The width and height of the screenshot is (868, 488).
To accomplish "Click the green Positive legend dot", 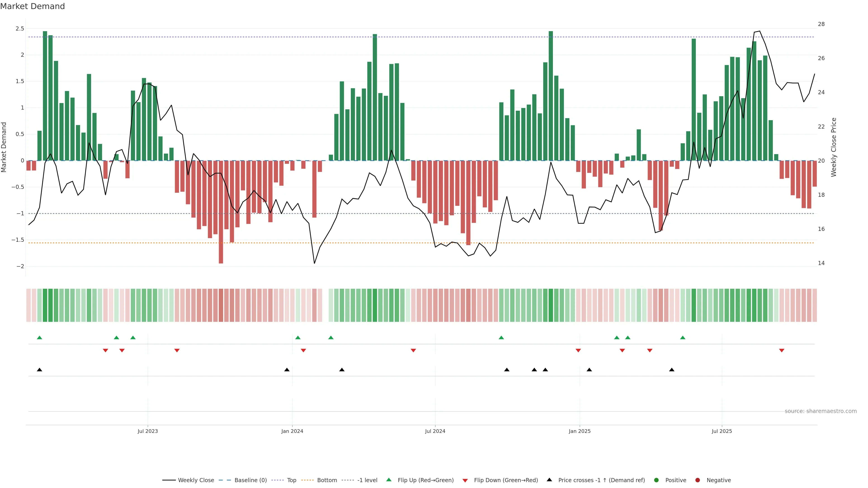I will coord(656,480).
